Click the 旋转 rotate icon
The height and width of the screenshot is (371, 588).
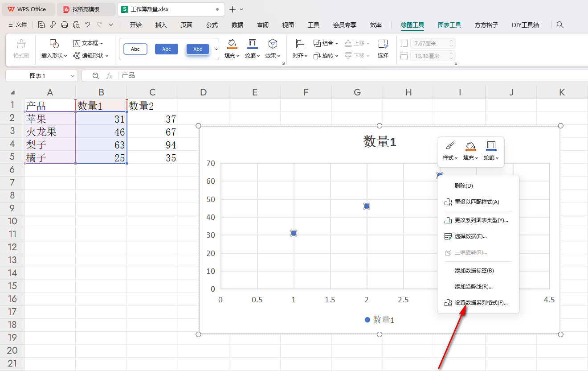317,56
